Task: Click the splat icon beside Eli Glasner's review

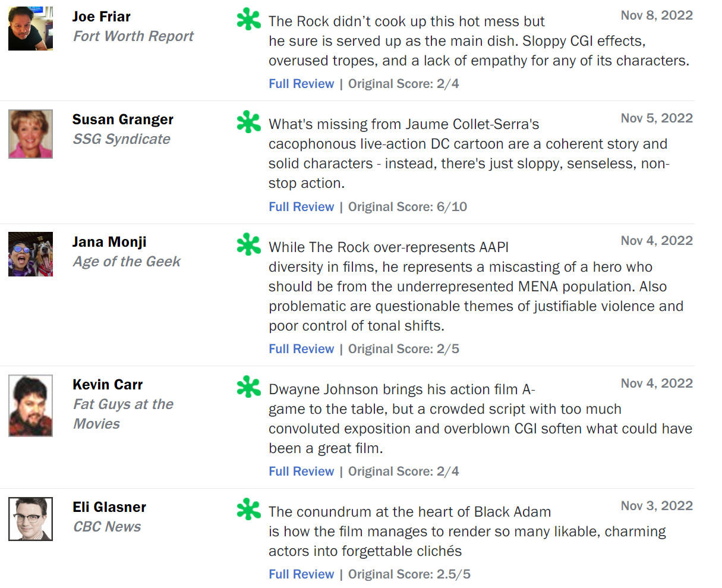Action: (248, 510)
